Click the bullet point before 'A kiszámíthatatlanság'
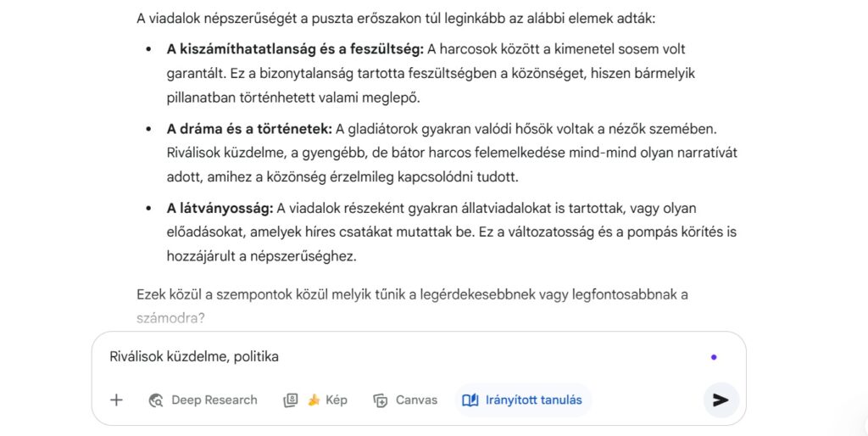Image resolution: width=868 pixels, height=436 pixels. tap(148, 50)
